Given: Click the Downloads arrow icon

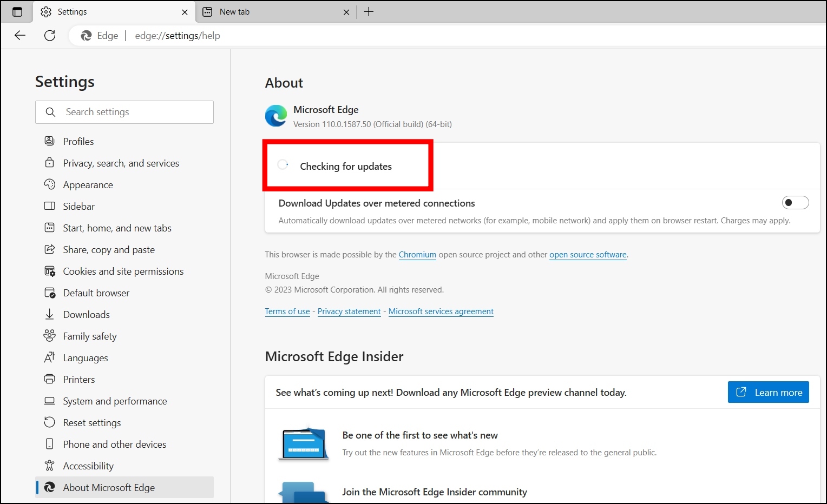Looking at the screenshot, I should pyautogui.click(x=49, y=314).
